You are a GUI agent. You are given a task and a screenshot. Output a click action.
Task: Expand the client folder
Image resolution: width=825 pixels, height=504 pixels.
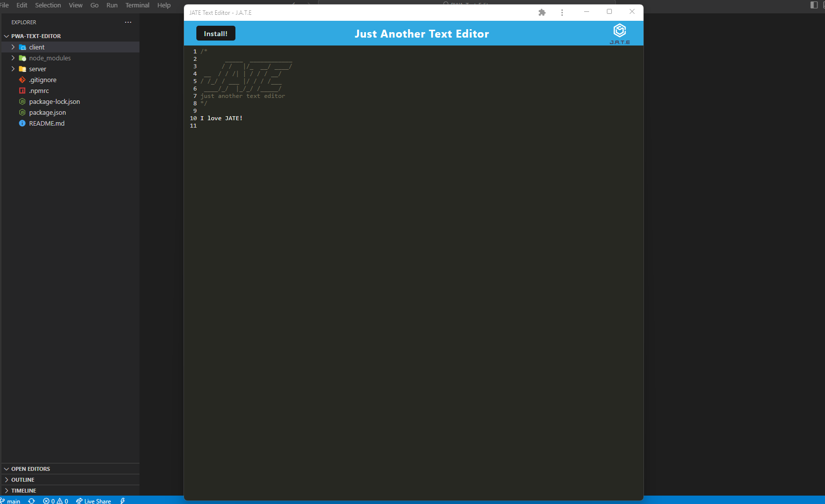click(x=13, y=46)
